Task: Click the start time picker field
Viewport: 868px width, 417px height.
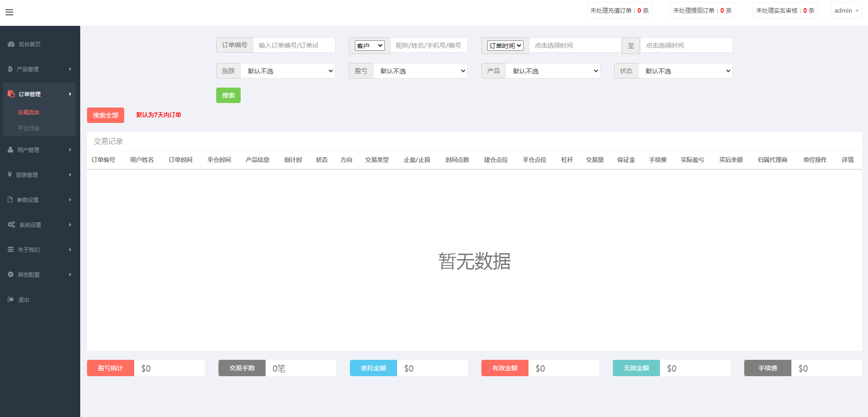Action: (x=575, y=45)
